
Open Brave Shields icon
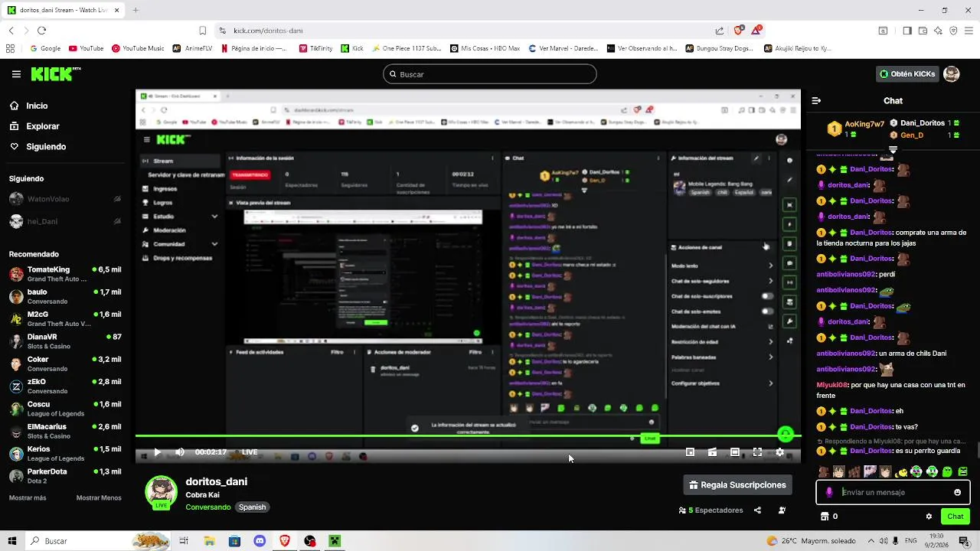click(739, 31)
